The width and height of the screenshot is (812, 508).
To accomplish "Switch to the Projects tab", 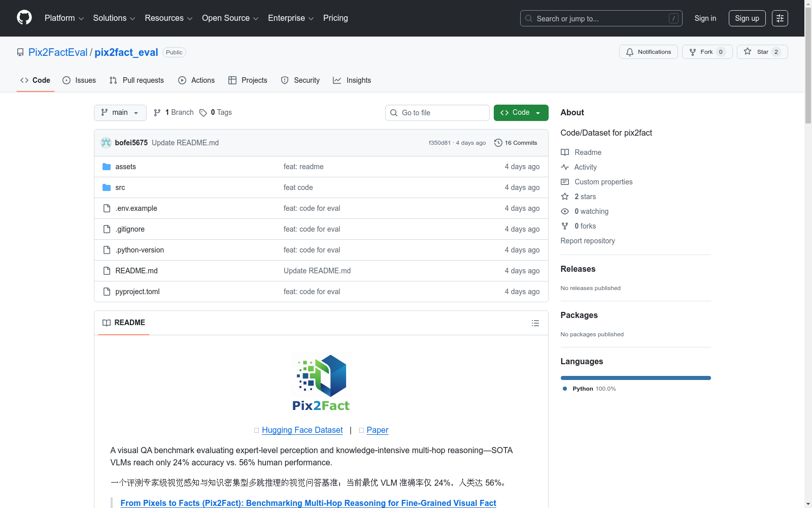I will click(x=248, y=80).
